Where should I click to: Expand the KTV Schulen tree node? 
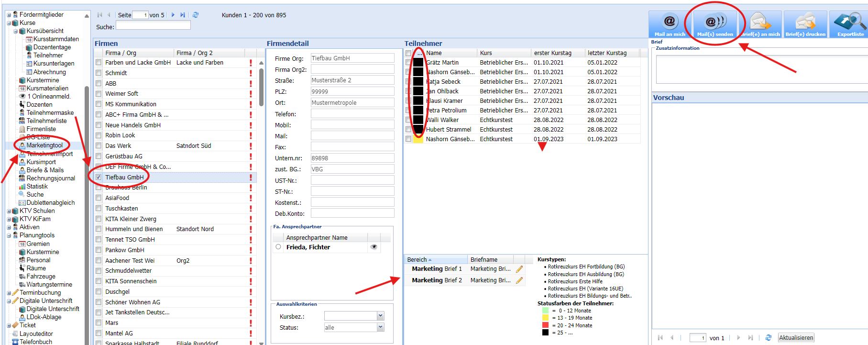(9, 211)
